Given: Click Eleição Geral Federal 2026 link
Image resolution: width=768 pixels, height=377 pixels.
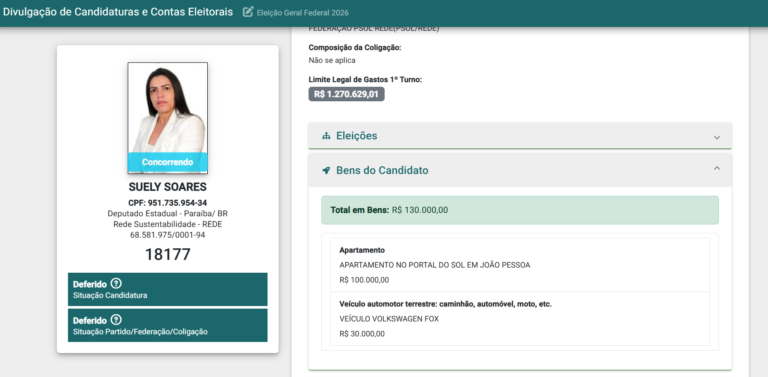Looking at the screenshot, I should pos(303,13).
